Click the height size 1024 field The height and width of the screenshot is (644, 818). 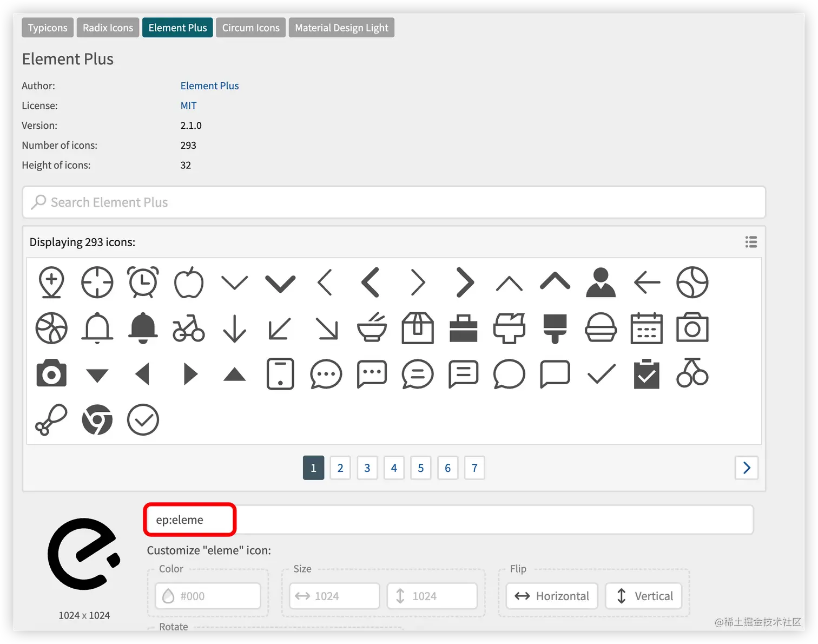point(432,596)
